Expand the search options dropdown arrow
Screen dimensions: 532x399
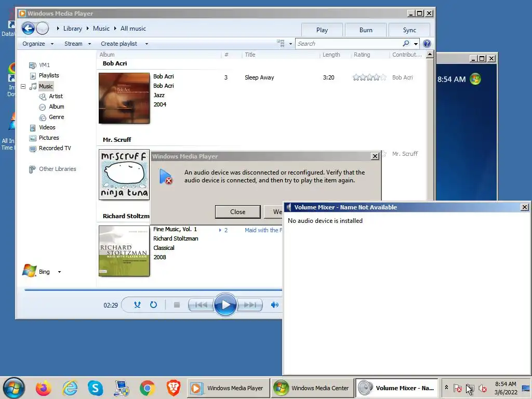coord(416,44)
